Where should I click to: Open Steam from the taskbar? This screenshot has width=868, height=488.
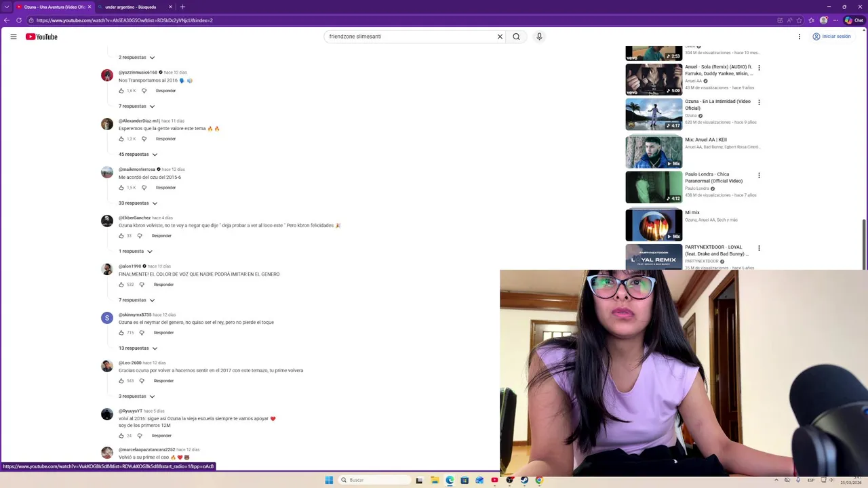point(524,480)
